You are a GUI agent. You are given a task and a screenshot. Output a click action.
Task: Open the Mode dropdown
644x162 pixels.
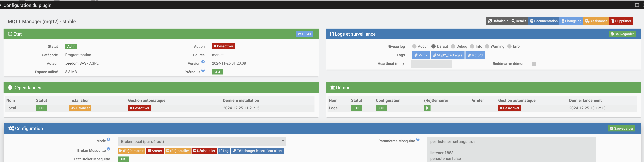click(202, 142)
